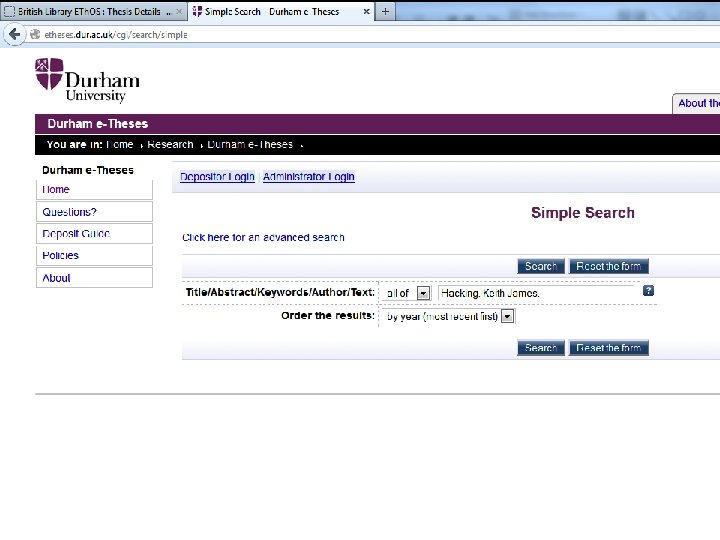The image size is (720, 540).
Task: Click the top Search button
Action: click(x=541, y=266)
